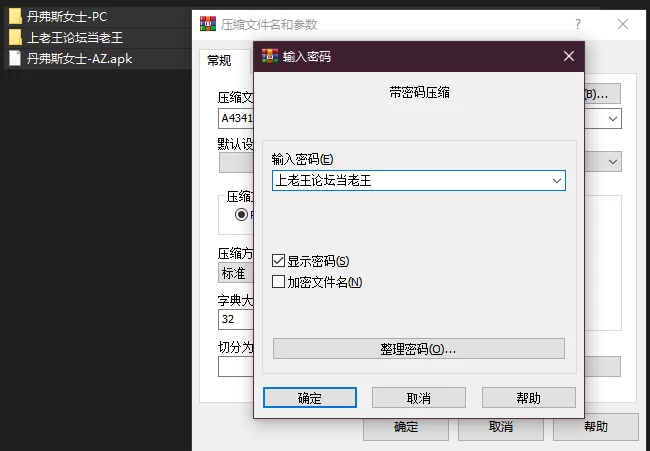Viewport: 650px width, 451px height.
Task: Open 整理密码(O)... button
Action: pyautogui.click(x=419, y=349)
